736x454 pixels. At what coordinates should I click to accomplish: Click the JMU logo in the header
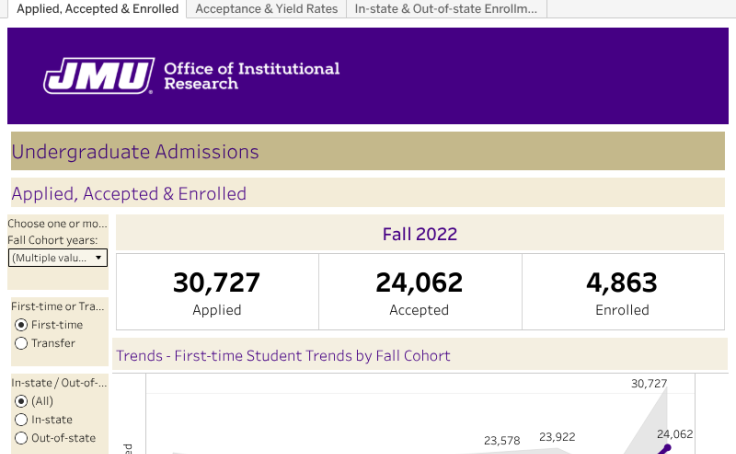(x=99, y=75)
